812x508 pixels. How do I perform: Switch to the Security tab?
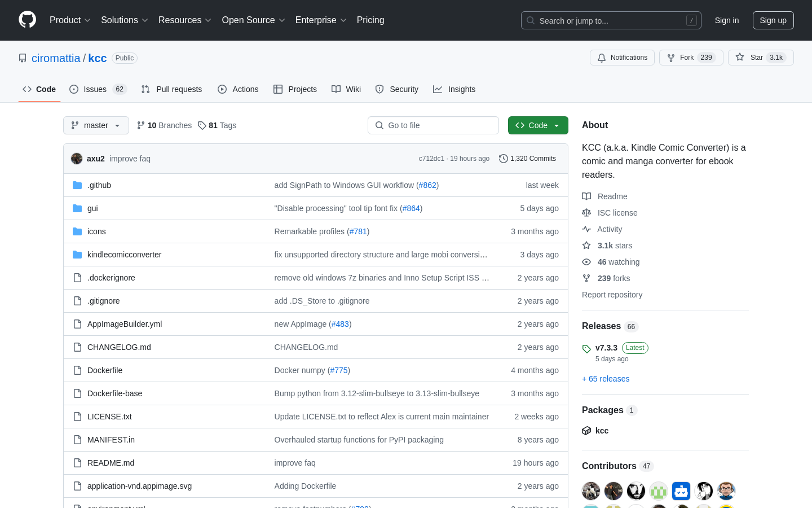(x=397, y=89)
